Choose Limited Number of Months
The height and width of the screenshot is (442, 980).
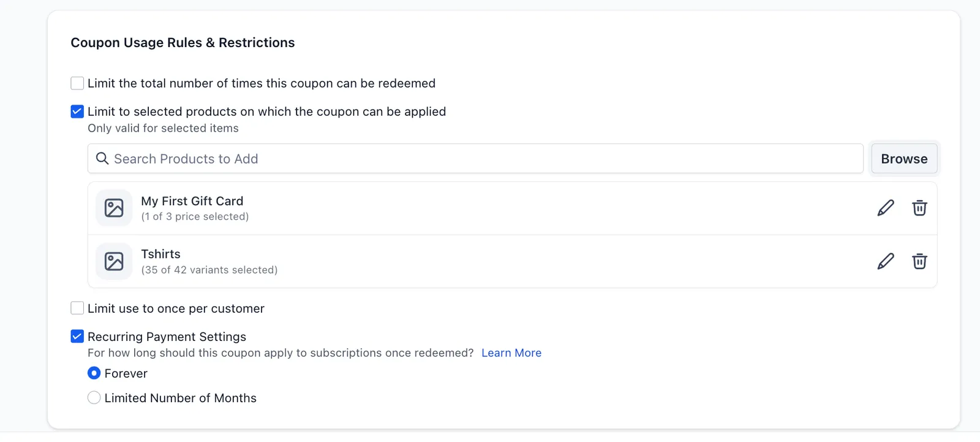(94, 398)
